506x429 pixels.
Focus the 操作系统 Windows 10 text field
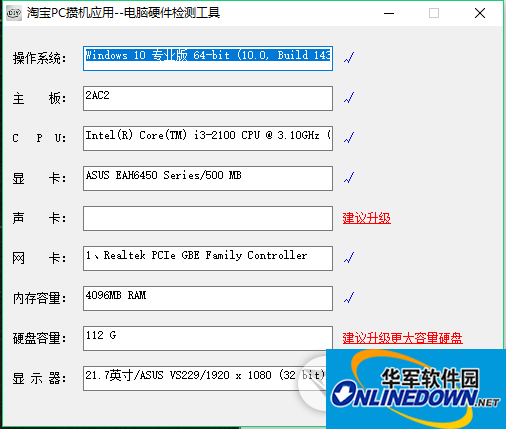[x=208, y=58]
